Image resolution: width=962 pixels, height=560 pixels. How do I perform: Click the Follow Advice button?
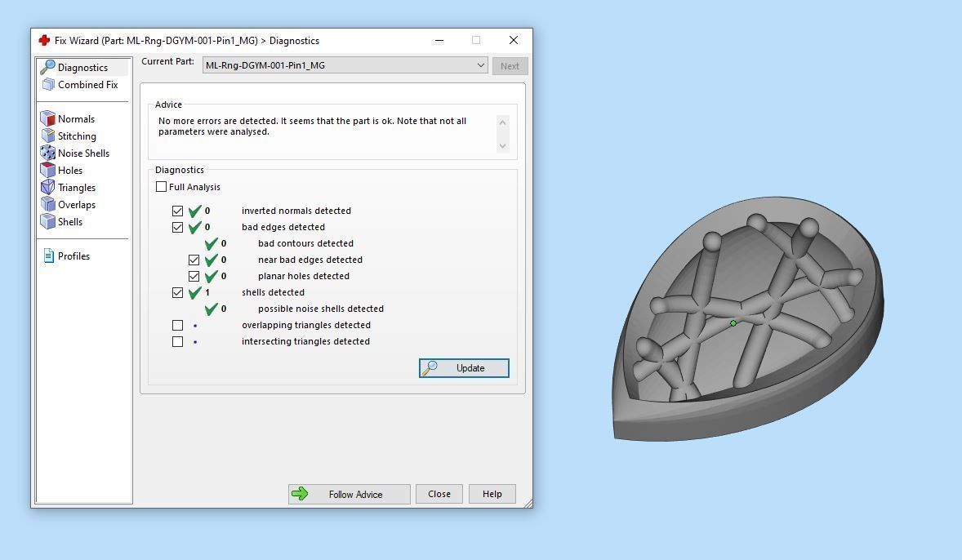point(349,495)
